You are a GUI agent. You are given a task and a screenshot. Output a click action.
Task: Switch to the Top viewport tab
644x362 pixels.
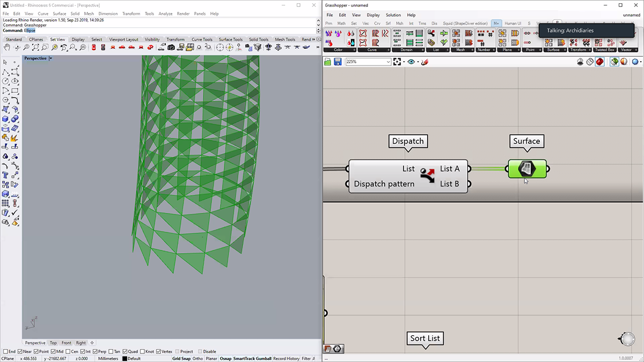pos(53,343)
